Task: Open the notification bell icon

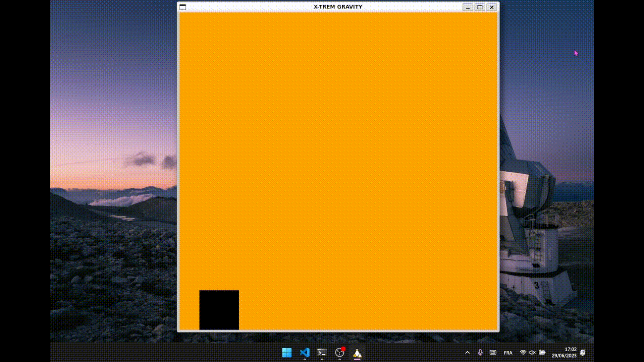Action: [x=583, y=353]
